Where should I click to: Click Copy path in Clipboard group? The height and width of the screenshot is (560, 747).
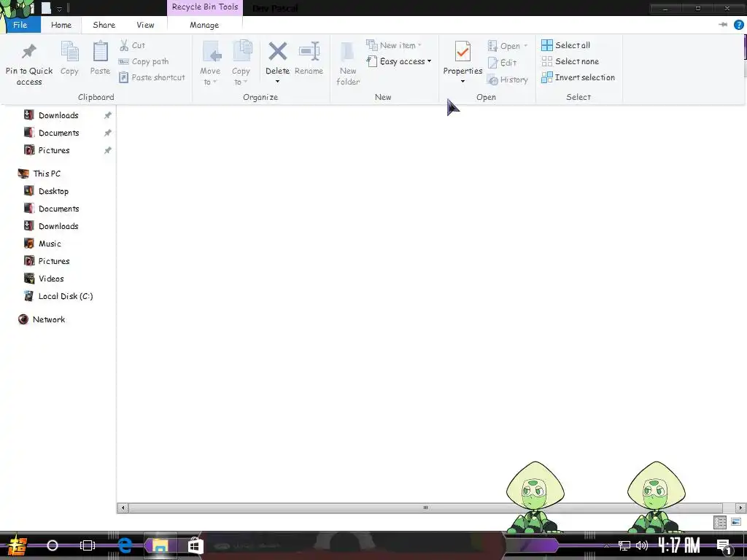click(x=144, y=61)
